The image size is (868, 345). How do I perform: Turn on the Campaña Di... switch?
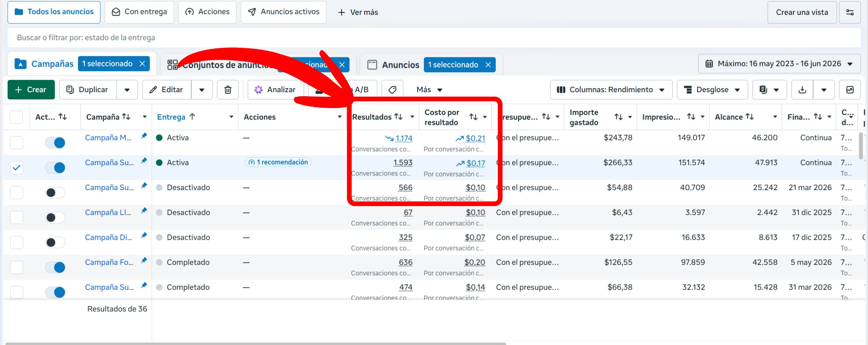tap(55, 242)
